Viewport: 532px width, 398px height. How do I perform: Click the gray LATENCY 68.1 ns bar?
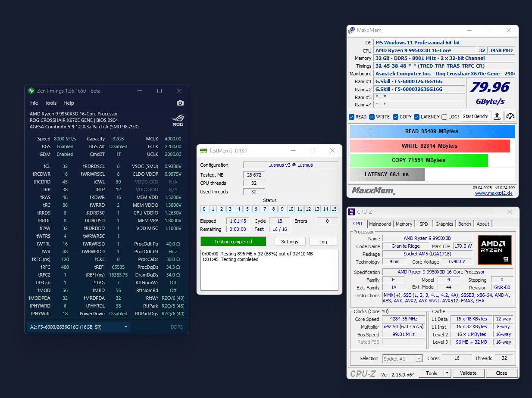click(387, 174)
